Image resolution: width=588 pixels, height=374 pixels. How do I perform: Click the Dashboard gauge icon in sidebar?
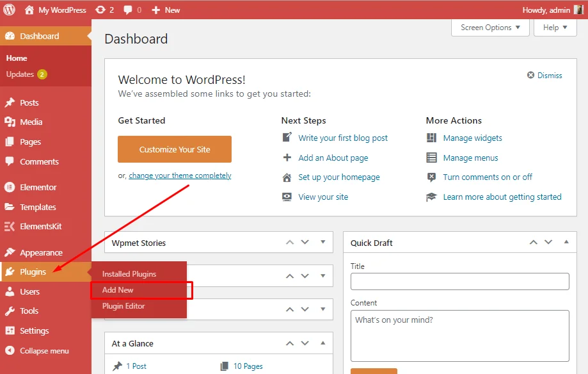10,36
